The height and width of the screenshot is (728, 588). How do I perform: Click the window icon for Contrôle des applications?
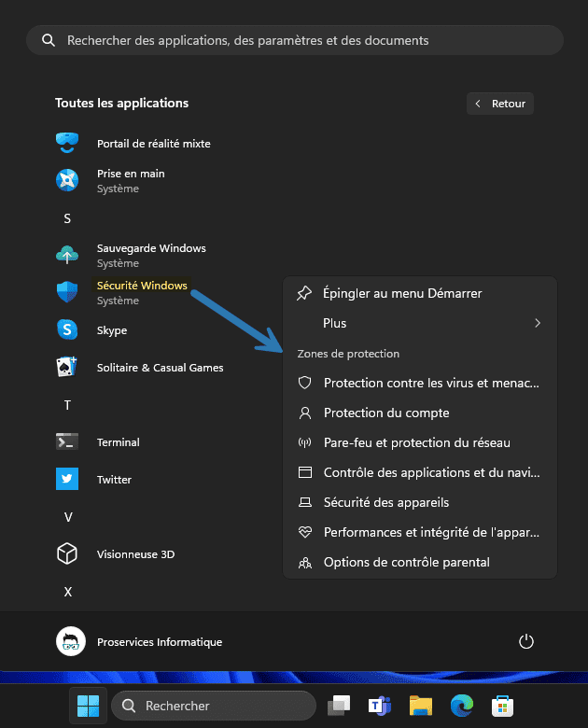(x=304, y=472)
